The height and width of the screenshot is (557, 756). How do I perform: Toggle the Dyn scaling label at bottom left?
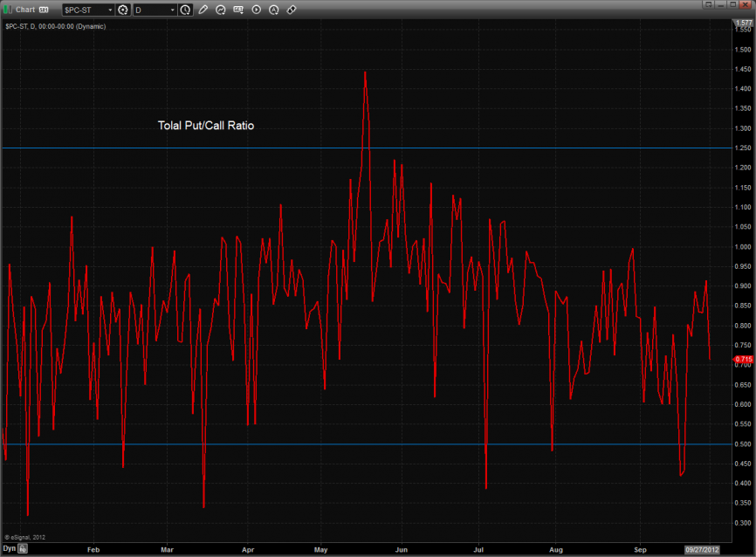[x=9, y=548]
